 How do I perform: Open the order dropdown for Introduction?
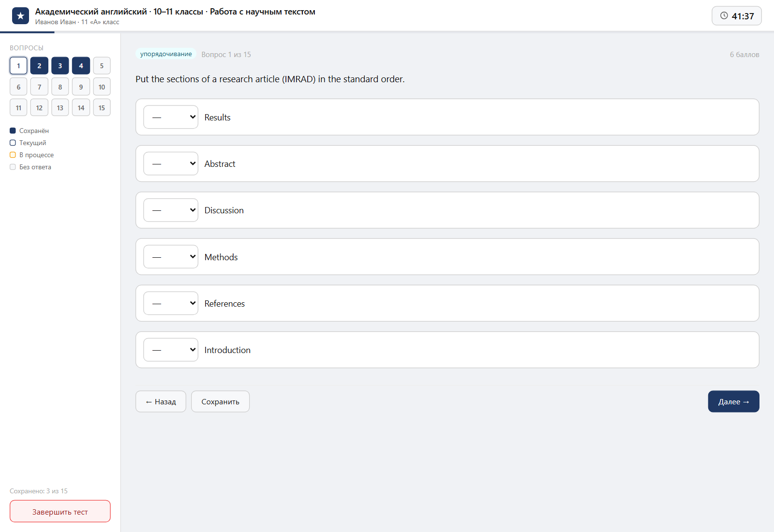[x=171, y=350]
